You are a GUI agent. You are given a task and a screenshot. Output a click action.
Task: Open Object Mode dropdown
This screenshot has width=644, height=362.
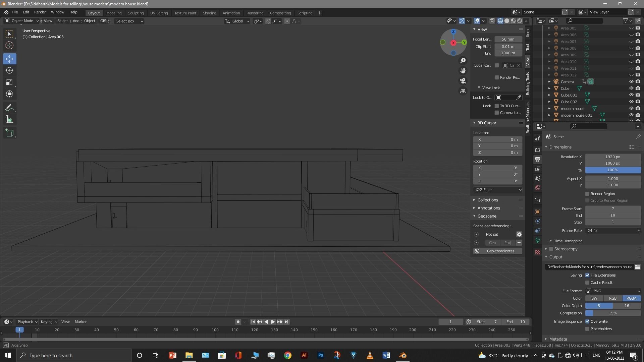[22, 21]
